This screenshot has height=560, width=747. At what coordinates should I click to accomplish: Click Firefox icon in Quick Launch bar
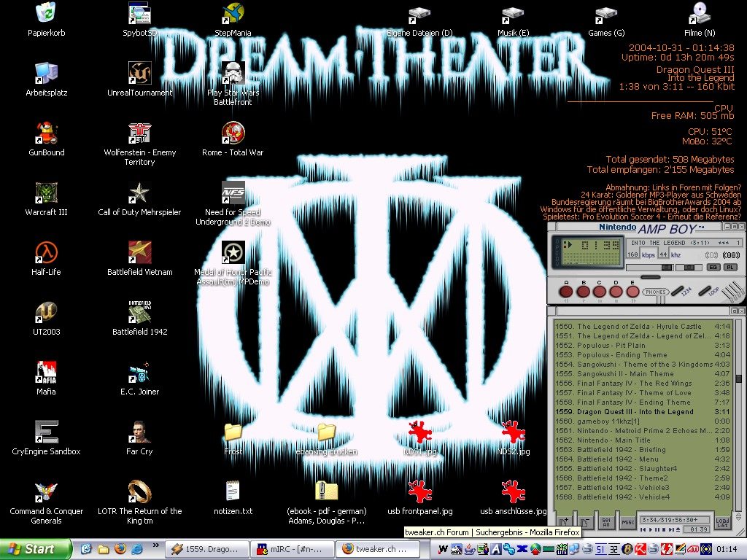pyautogui.click(x=120, y=549)
